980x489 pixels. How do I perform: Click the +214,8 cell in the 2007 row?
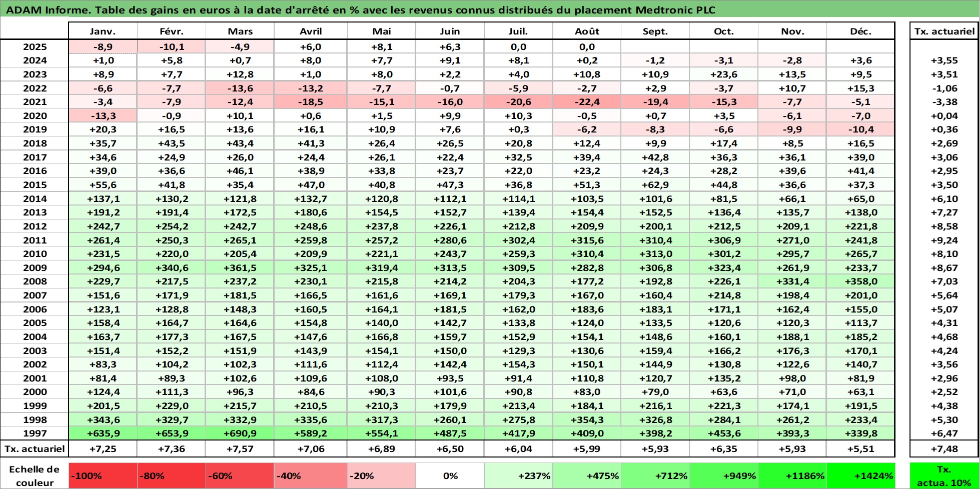pos(723,295)
